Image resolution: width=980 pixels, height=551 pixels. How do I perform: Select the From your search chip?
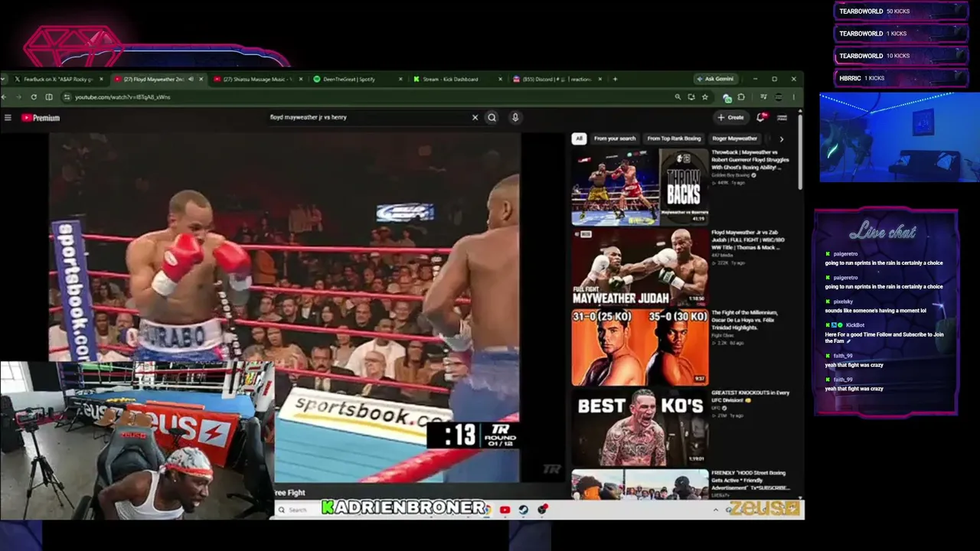click(615, 139)
